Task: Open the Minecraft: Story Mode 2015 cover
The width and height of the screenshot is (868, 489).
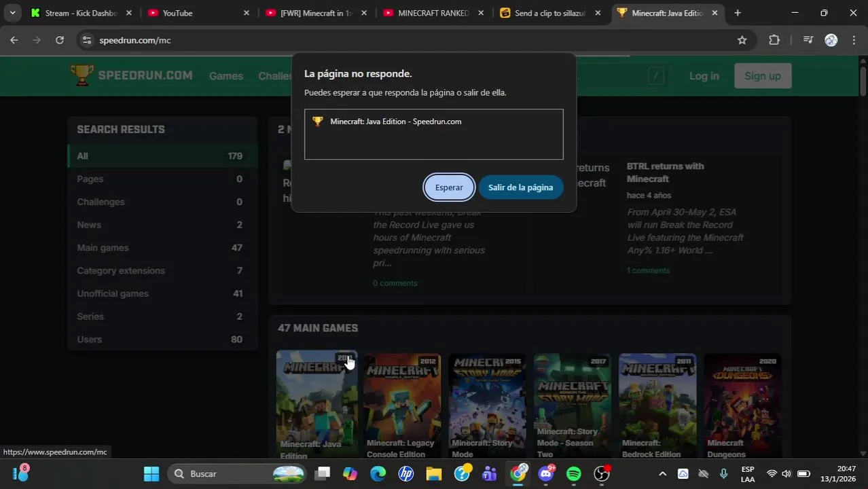Action: [487, 406]
